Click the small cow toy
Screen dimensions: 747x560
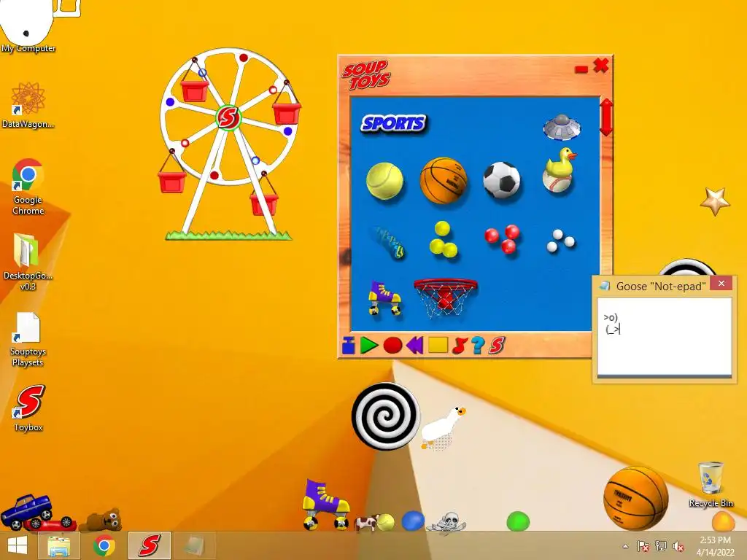pyautogui.click(x=365, y=524)
